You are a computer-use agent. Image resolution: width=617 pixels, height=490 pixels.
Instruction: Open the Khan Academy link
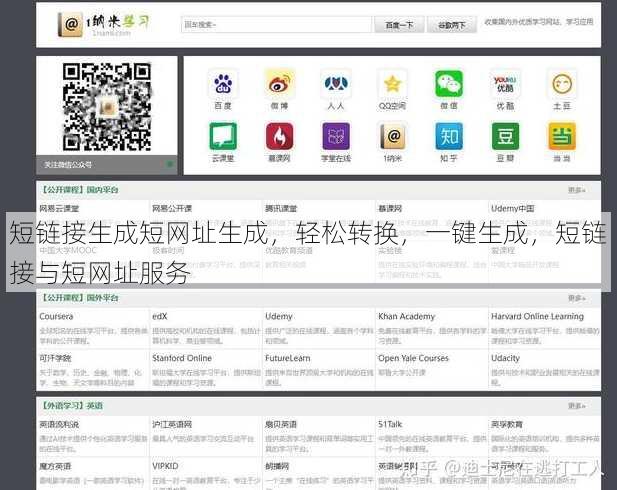(406, 316)
